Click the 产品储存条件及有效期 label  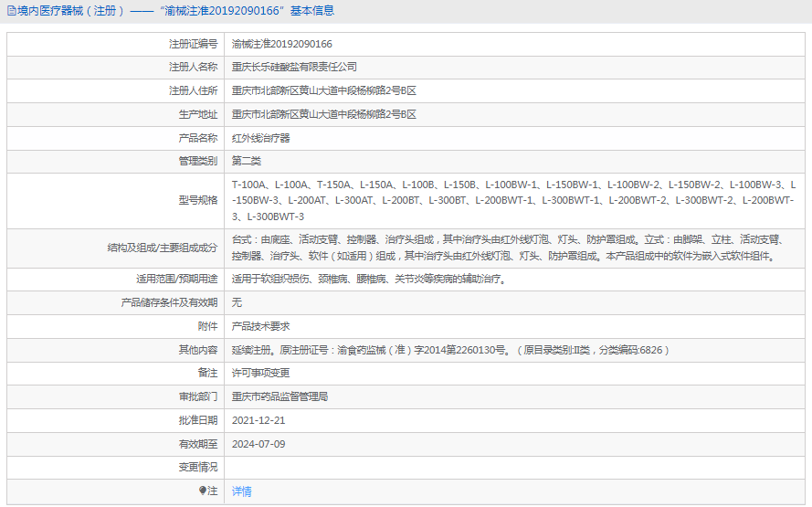point(169,302)
